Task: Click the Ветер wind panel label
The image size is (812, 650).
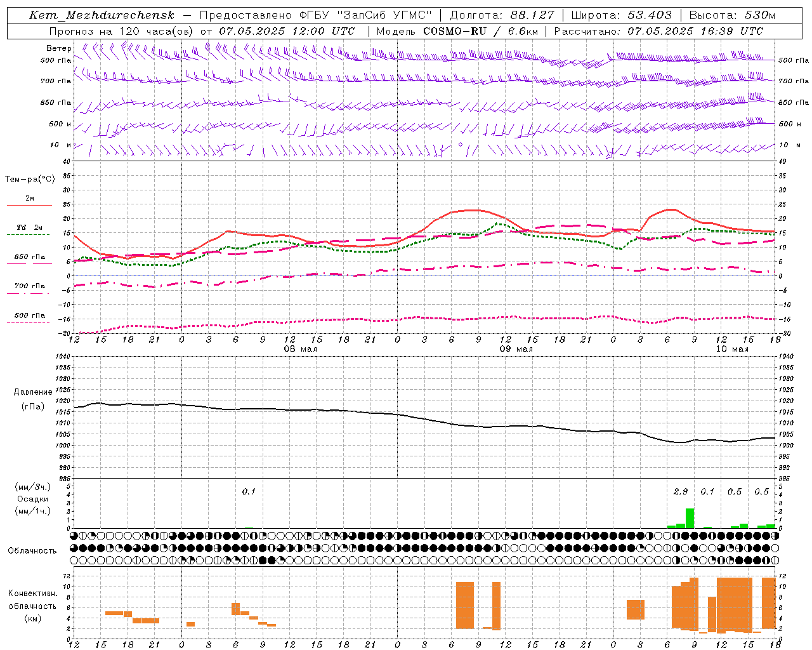Action: 58,48
